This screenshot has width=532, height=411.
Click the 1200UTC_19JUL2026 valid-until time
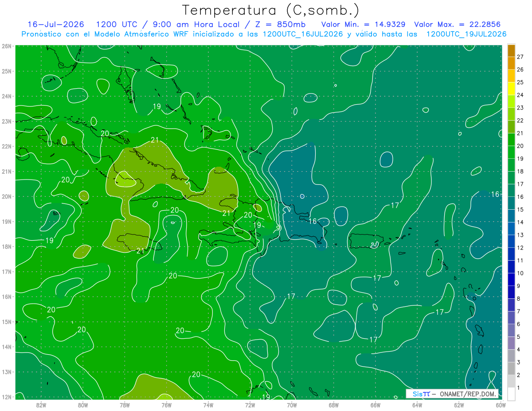coord(466,34)
